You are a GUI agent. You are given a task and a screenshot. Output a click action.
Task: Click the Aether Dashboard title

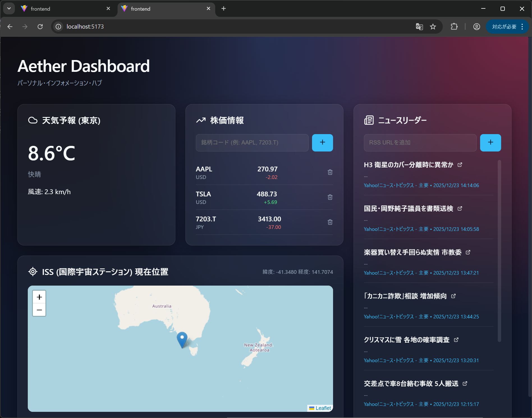click(x=84, y=66)
